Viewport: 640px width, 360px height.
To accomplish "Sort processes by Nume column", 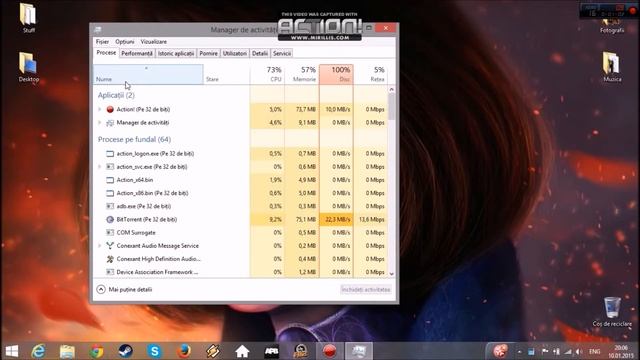I will click(x=148, y=74).
